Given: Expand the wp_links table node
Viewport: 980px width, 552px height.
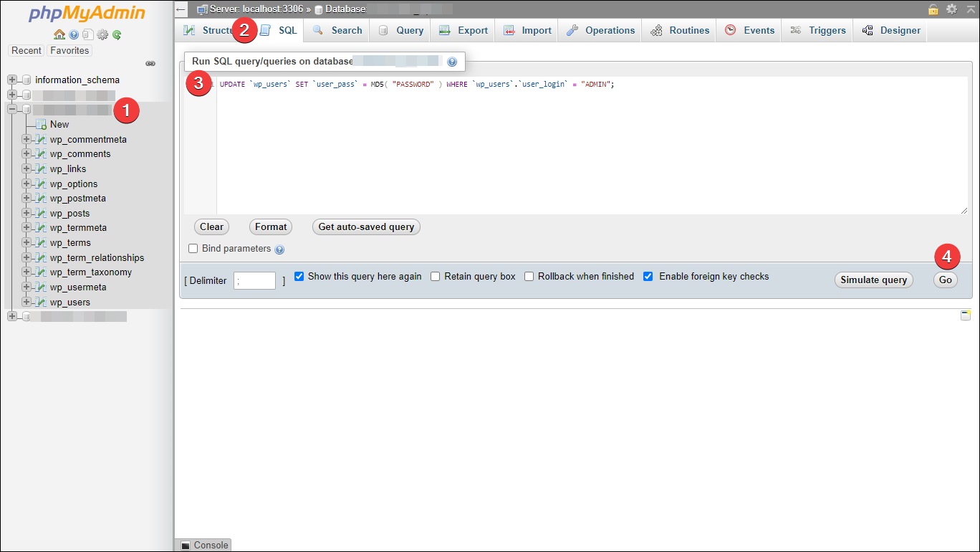Looking at the screenshot, I should [x=27, y=168].
